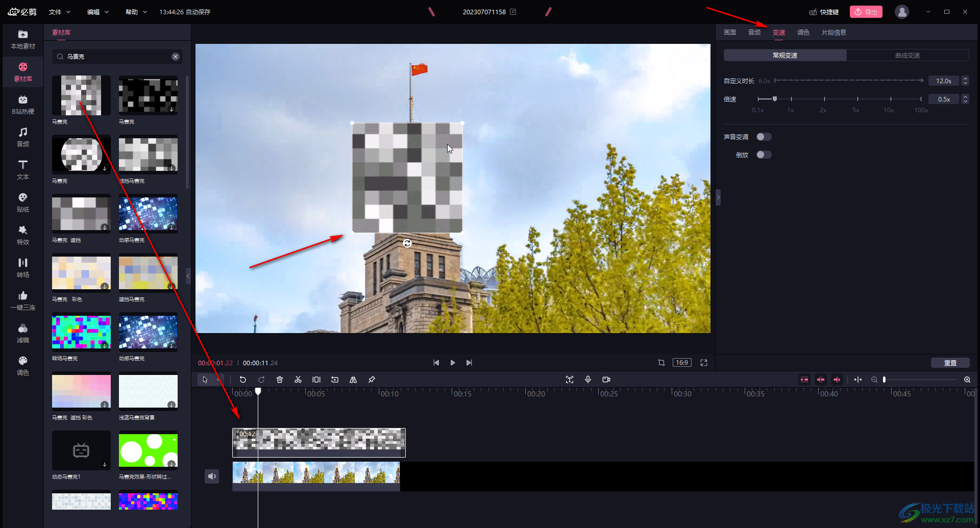Toggle the second red timeline link icon

coord(821,380)
